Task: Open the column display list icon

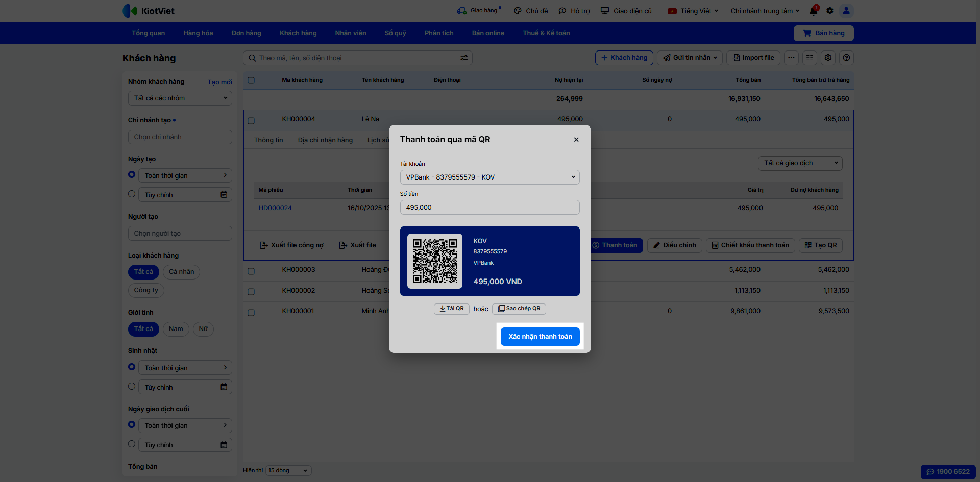Action: coord(810,58)
